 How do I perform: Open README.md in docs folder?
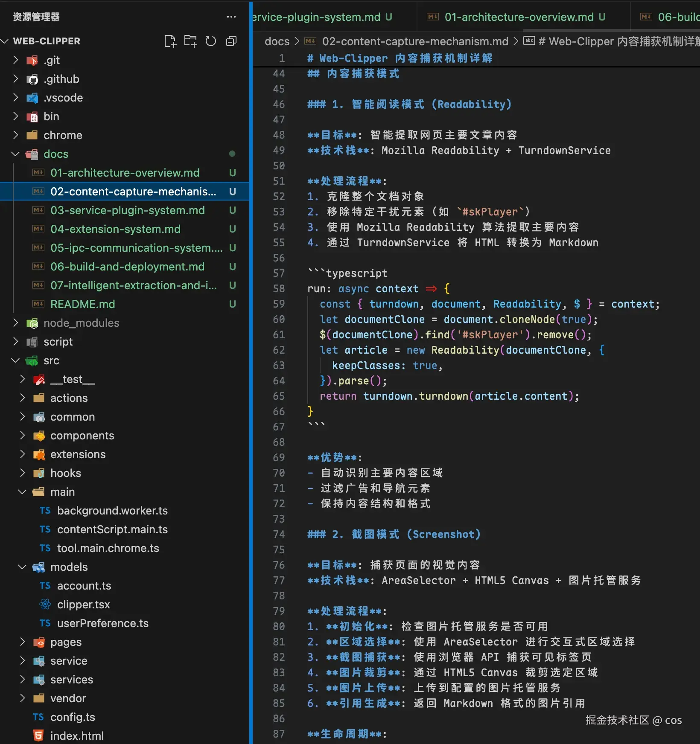[125, 304]
